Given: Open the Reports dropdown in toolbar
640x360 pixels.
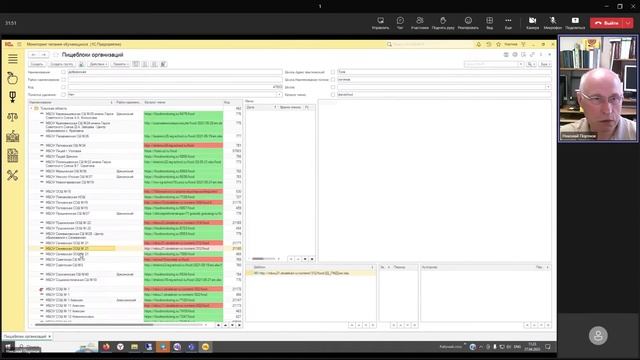Looking at the screenshot, I should pyautogui.click(x=120, y=64).
